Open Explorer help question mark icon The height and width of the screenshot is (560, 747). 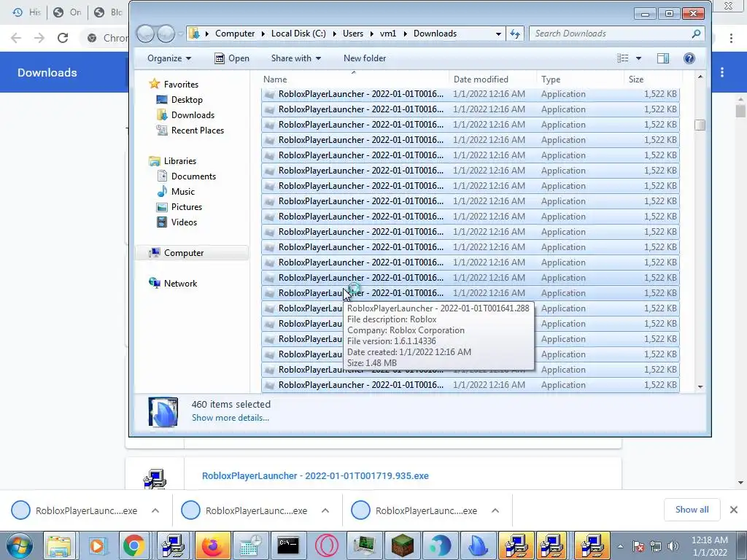point(689,58)
